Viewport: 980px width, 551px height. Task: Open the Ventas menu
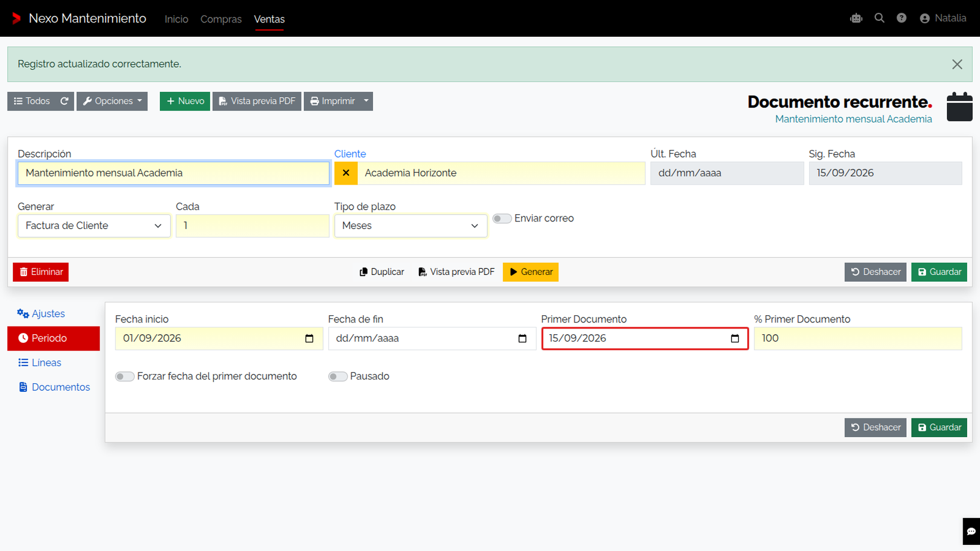[269, 19]
